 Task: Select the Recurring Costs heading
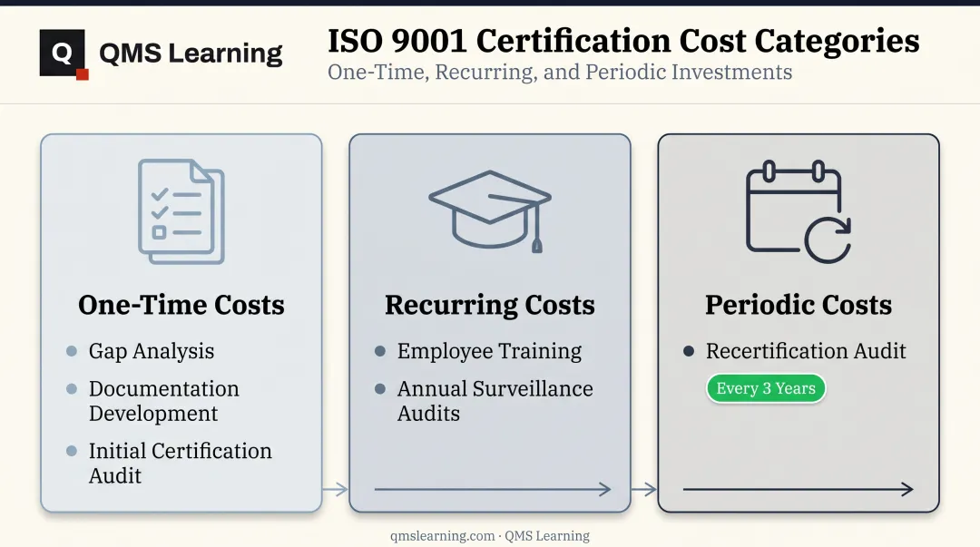point(490,305)
